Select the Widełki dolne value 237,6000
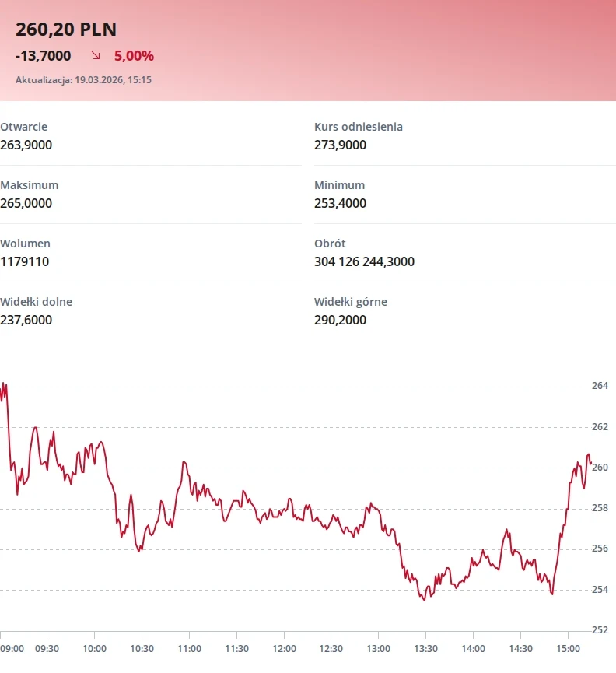Viewport: 616px width, 673px height. (26, 320)
